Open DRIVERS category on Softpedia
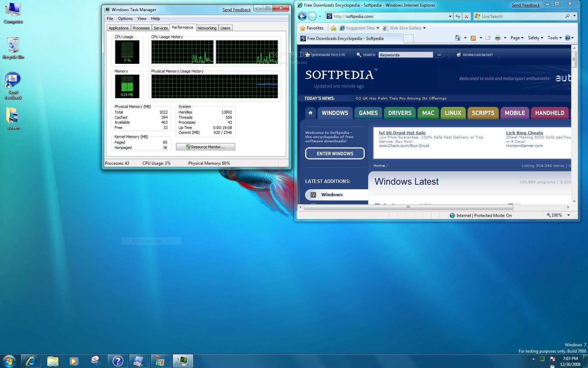 pos(400,113)
